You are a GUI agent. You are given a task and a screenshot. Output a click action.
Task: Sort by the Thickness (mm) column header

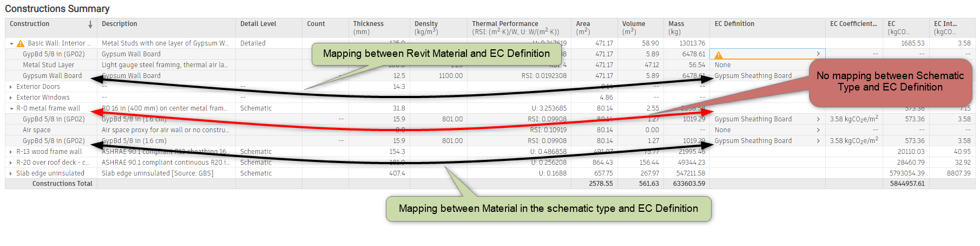click(x=379, y=28)
